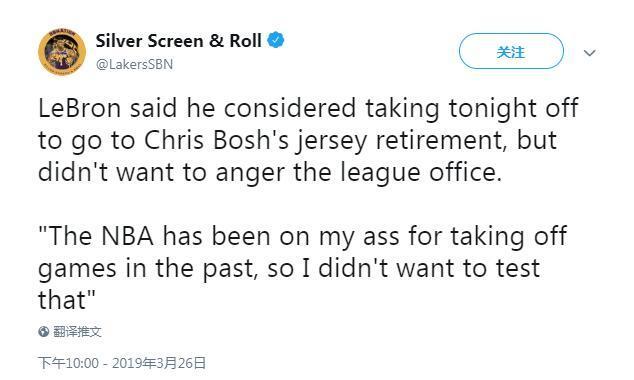Translate the tweet via 翻译推文 link
The height and width of the screenshot is (380, 634).
(x=77, y=331)
